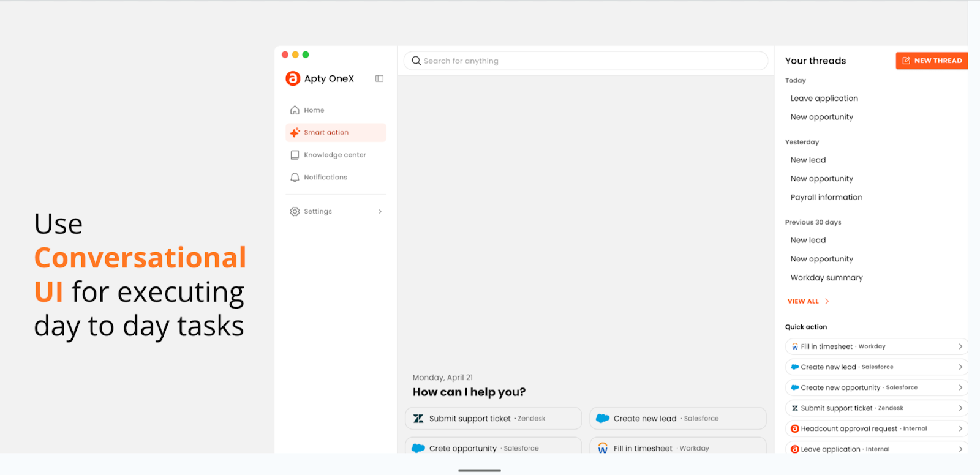Viewport: 980px width, 475px height.
Task: Click Workday icon in Fill in timesheet quick action
Action: pyautogui.click(x=795, y=346)
